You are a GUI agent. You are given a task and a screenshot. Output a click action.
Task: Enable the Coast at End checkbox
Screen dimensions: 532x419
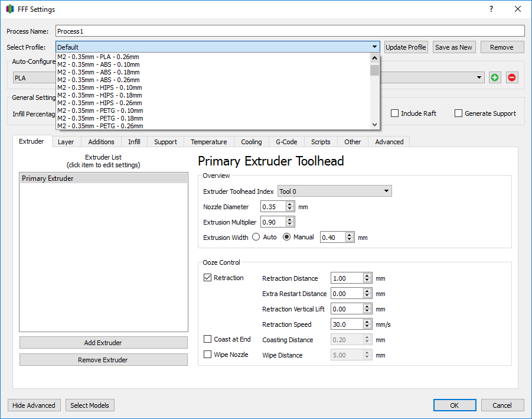coord(208,339)
